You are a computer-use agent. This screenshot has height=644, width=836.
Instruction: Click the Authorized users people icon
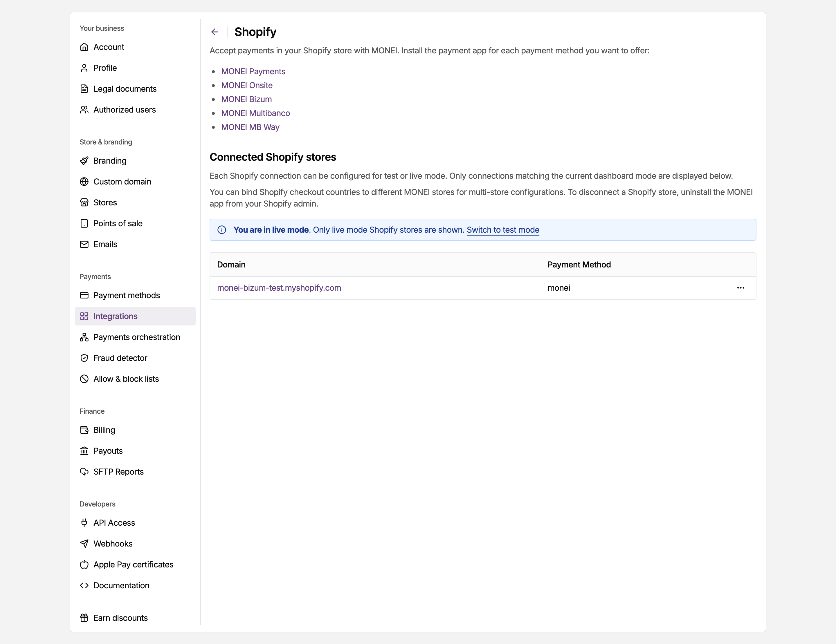tap(84, 110)
